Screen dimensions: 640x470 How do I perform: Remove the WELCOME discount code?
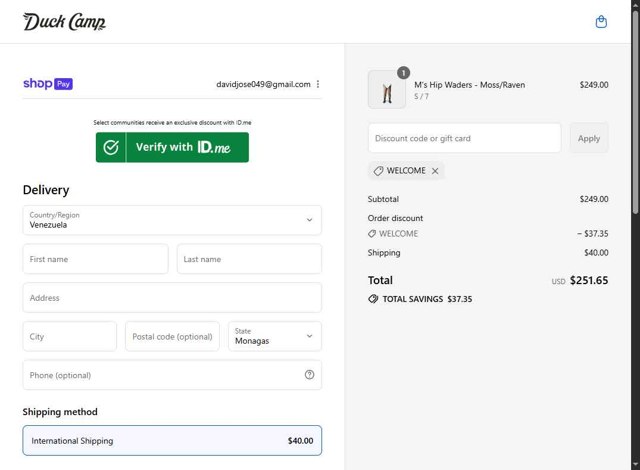pyautogui.click(x=435, y=171)
